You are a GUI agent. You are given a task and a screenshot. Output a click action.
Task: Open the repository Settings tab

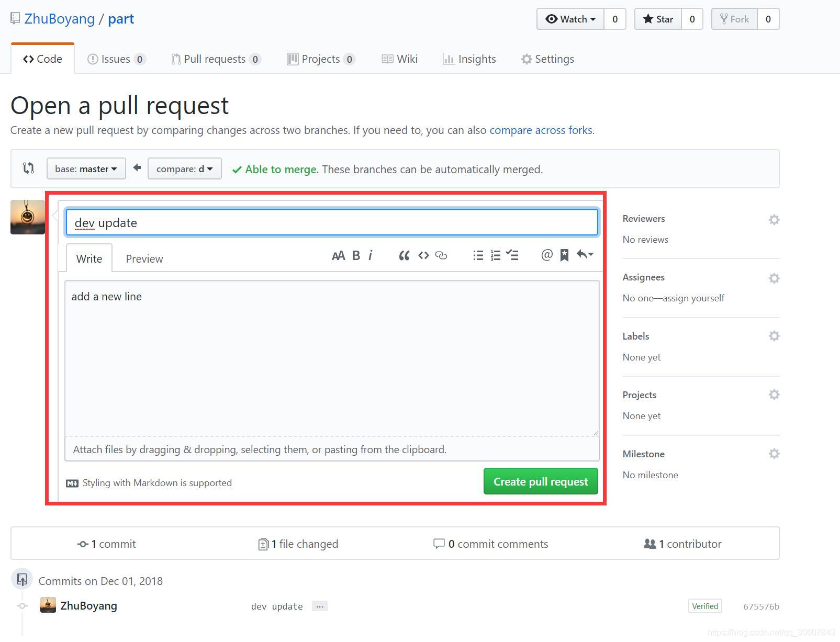[x=547, y=59]
